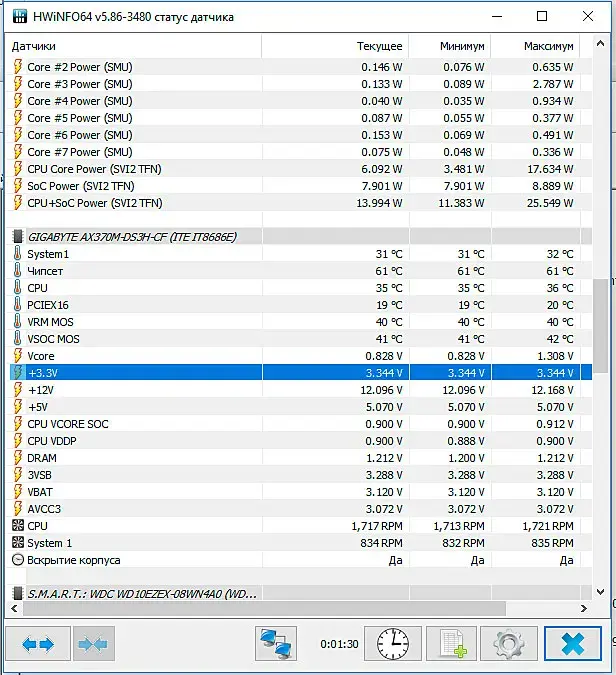Image resolution: width=616 pixels, height=675 pixels.
Task: Click the lightning icon beside +12V
Action: pyautogui.click(x=18, y=390)
